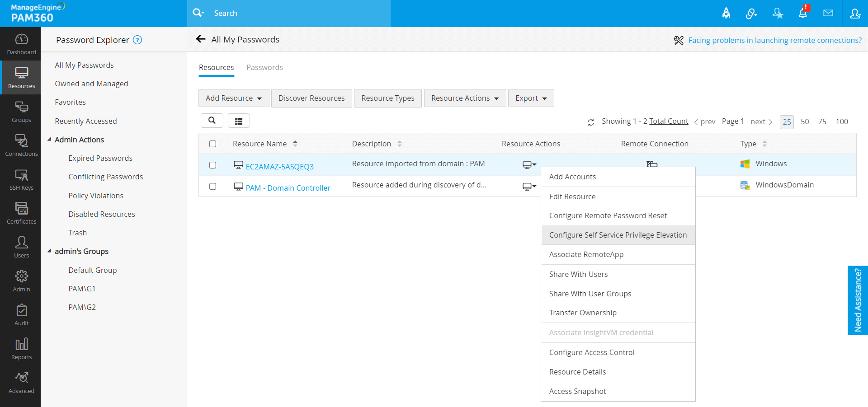Collapse the Admin Actions tree section

(49, 140)
